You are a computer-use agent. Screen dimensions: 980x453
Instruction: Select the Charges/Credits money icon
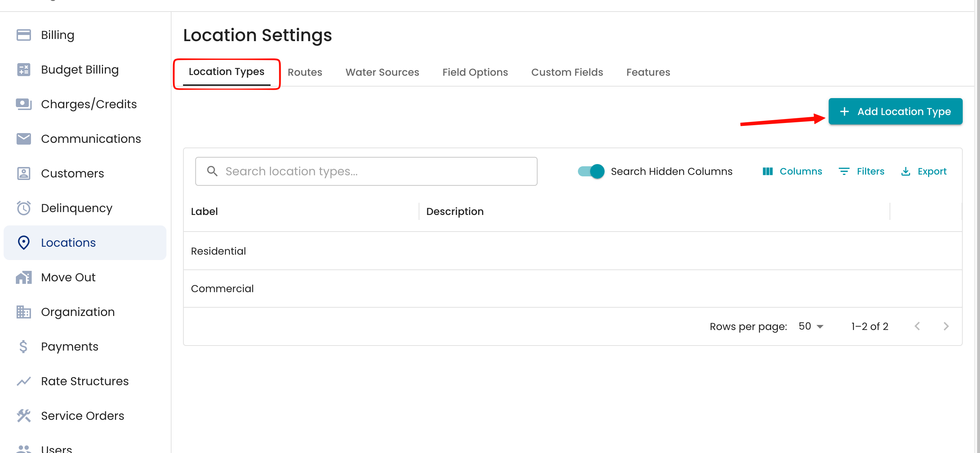coord(23,104)
